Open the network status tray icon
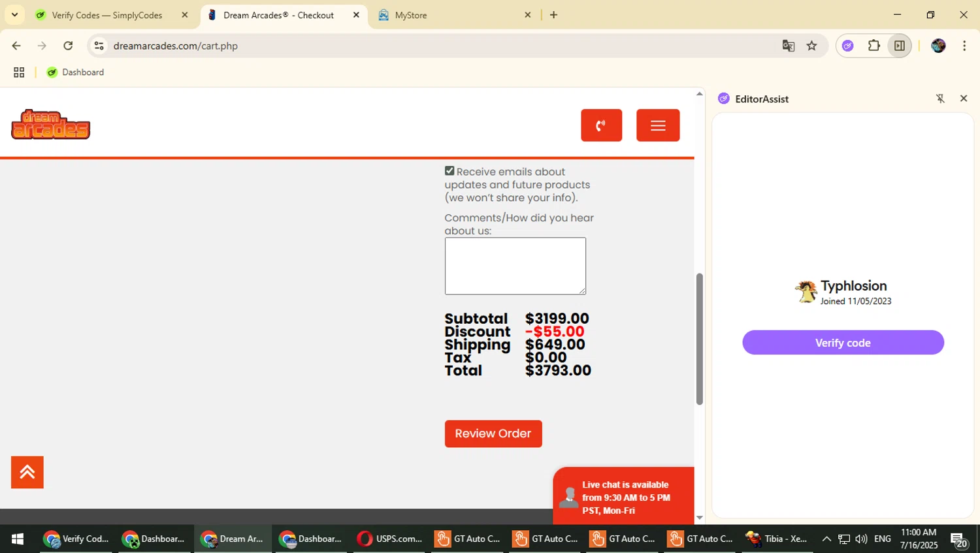This screenshot has height=553, width=980. pyautogui.click(x=844, y=539)
